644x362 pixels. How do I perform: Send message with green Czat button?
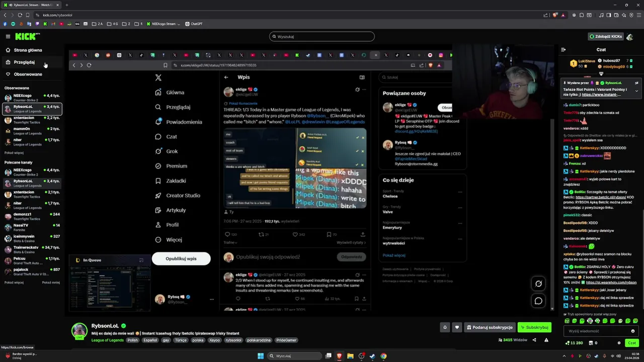pos(631,343)
